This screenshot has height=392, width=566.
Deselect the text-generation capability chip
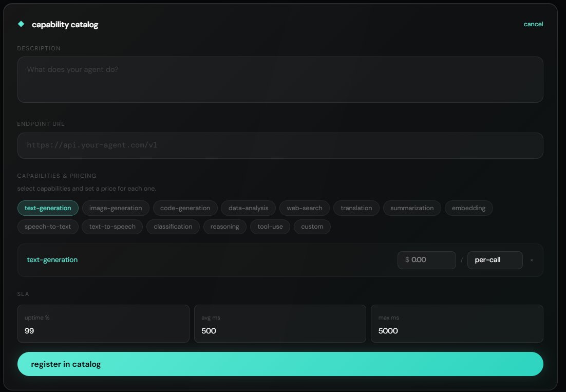click(48, 208)
